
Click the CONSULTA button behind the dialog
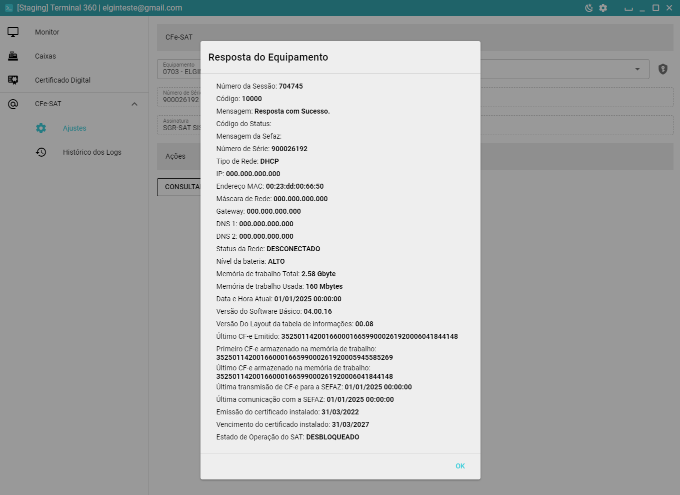179,187
